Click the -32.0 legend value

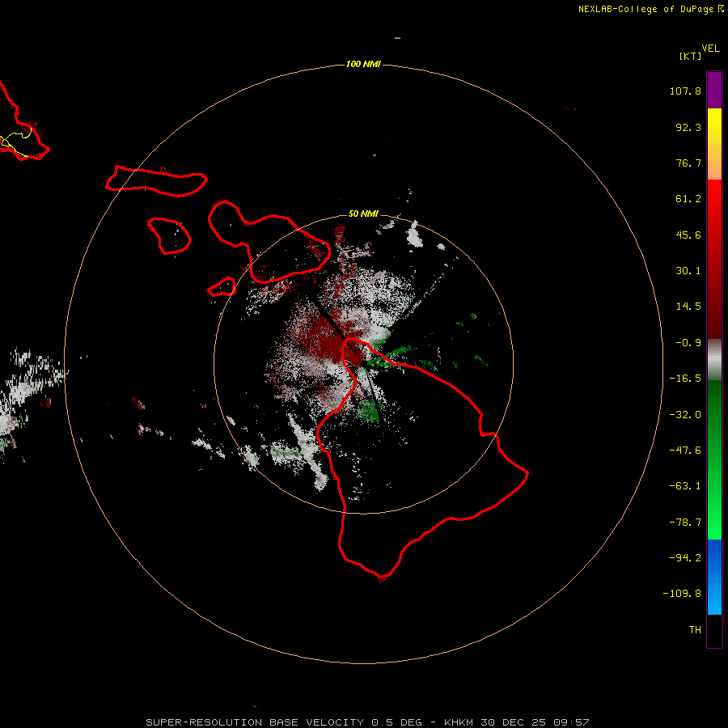tap(685, 415)
